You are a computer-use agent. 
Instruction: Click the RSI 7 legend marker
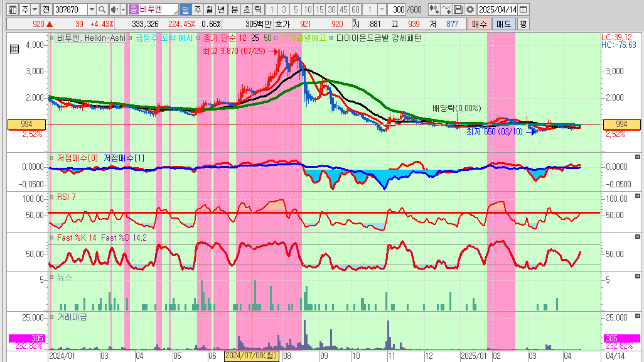(51, 197)
